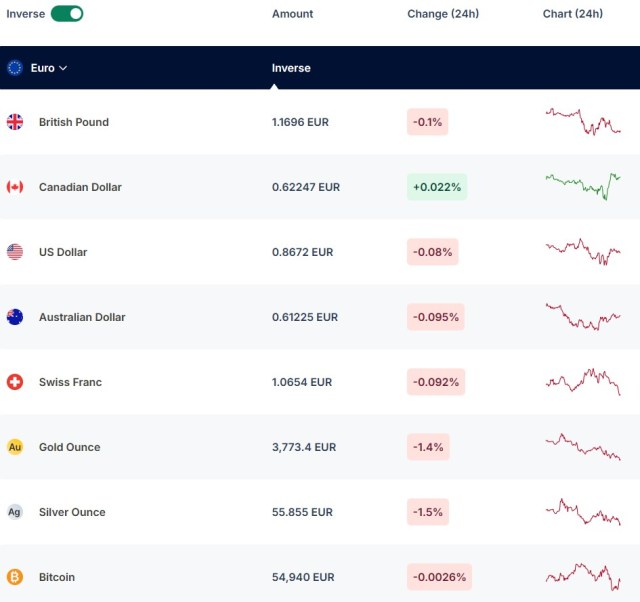
Task: Toggle the Inverse switch off
Action: (67, 13)
